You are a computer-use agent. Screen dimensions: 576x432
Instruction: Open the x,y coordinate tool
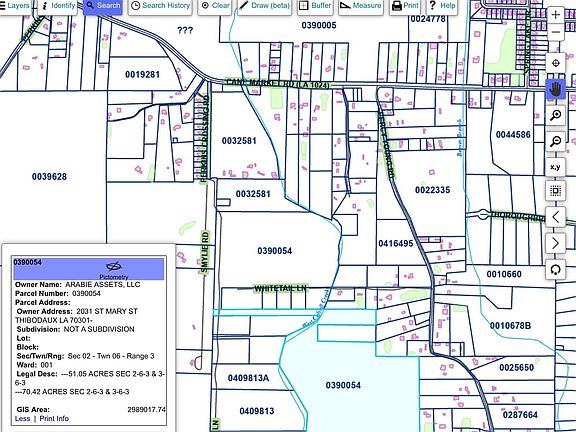(x=555, y=167)
